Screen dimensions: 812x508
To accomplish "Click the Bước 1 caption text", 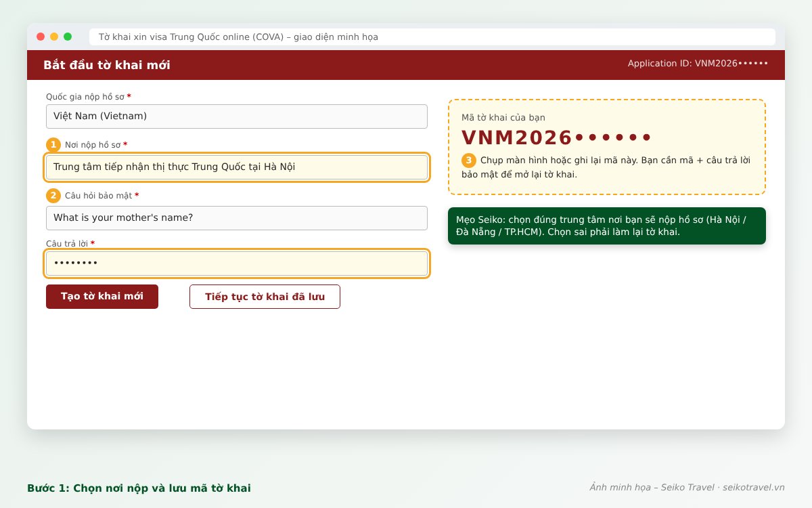I will [139, 488].
